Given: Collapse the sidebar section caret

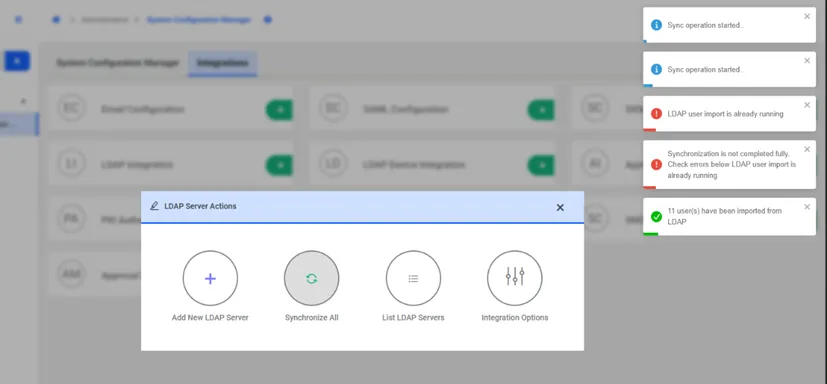Looking at the screenshot, I should (x=23, y=101).
